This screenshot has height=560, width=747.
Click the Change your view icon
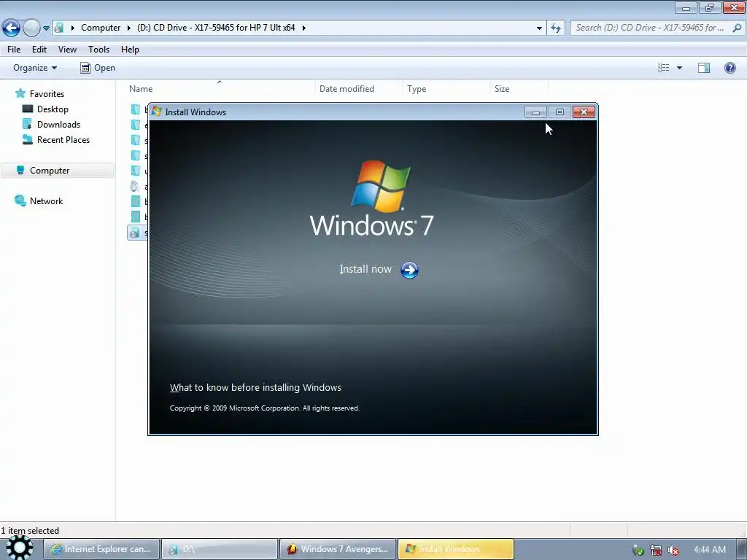point(663,68)
